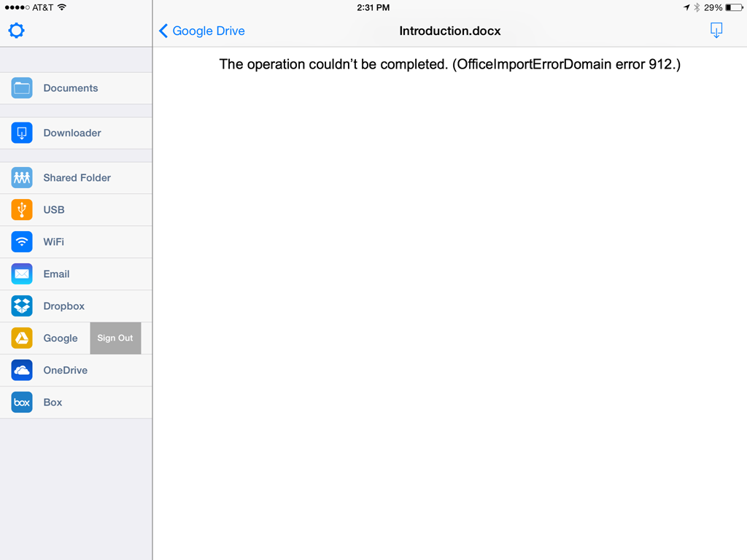Open the Email envelope icon
The height and width of the screenshot is (560, 747).
click(x=22, y=274)
